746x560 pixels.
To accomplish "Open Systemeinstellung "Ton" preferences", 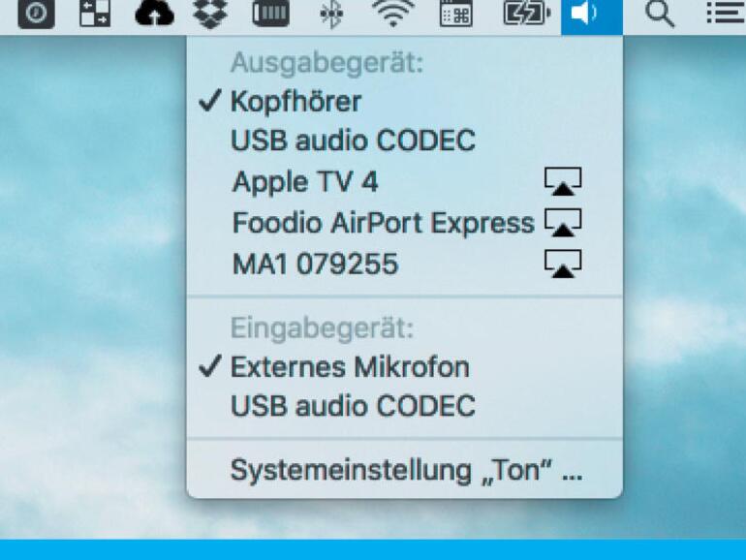I will click(404, 471).
